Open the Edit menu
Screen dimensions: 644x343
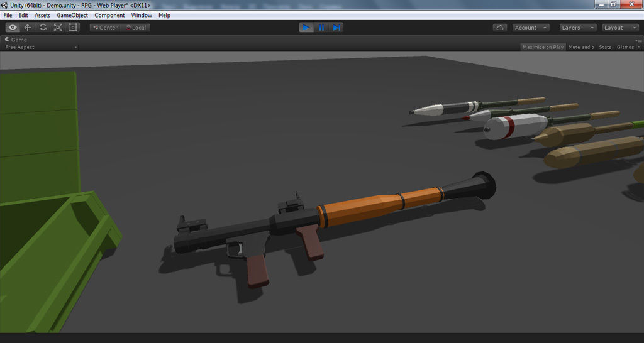23,15
